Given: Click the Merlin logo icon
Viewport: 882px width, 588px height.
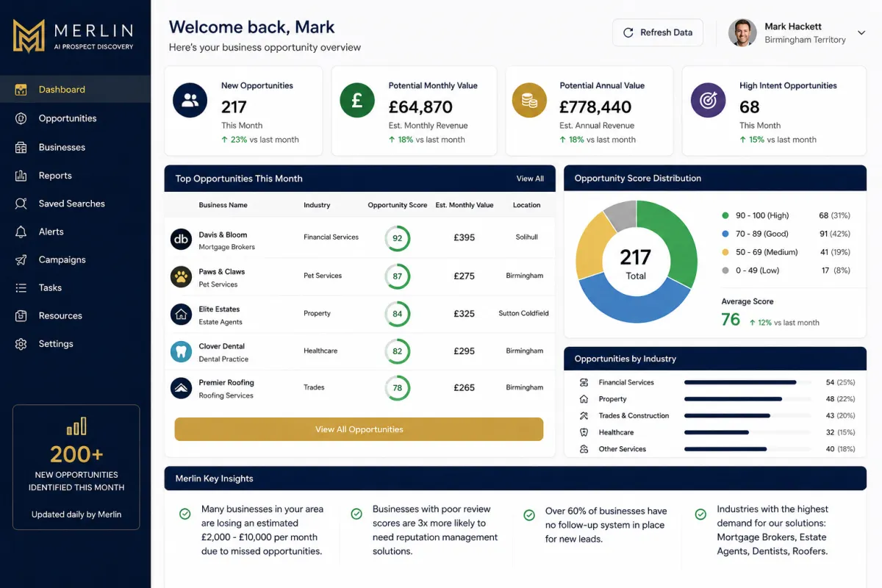Looking at the screenshot, I should click(x=29, y=36).
